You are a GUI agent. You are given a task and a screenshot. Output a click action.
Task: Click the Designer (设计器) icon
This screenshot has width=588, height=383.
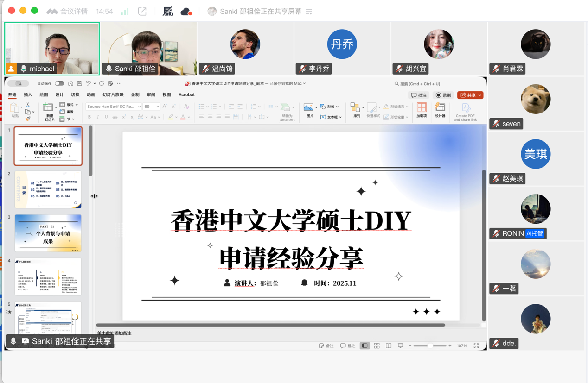440,110
